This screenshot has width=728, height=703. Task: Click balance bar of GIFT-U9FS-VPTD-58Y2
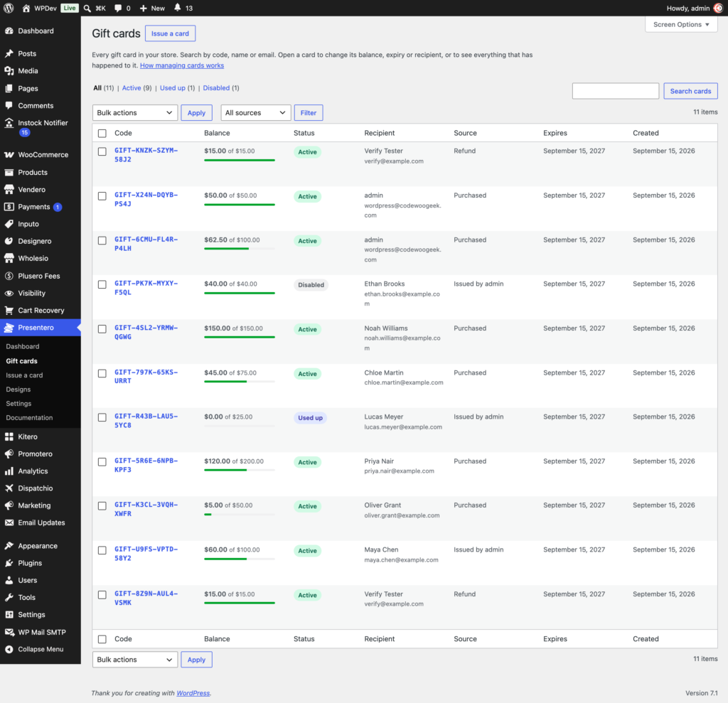(239, 559)
